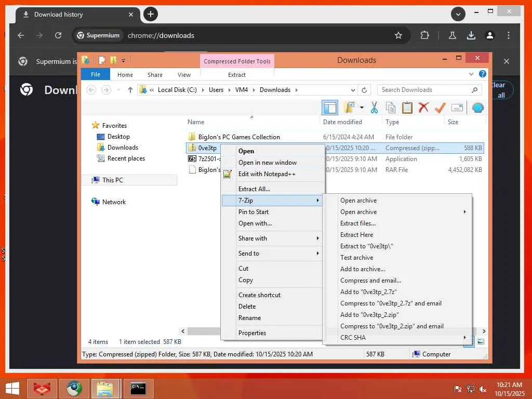Click Extract to "0ve3tp\" option

(397, 246)
